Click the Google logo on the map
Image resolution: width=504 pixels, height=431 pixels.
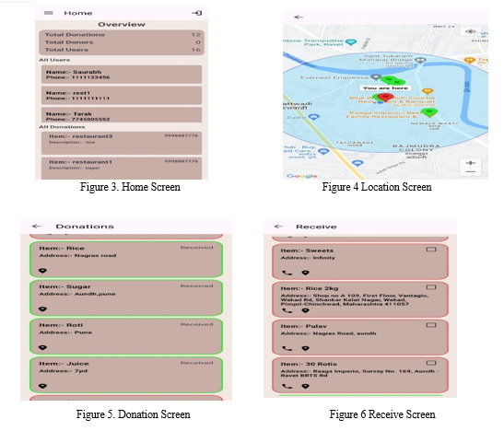tap(302, 176)
